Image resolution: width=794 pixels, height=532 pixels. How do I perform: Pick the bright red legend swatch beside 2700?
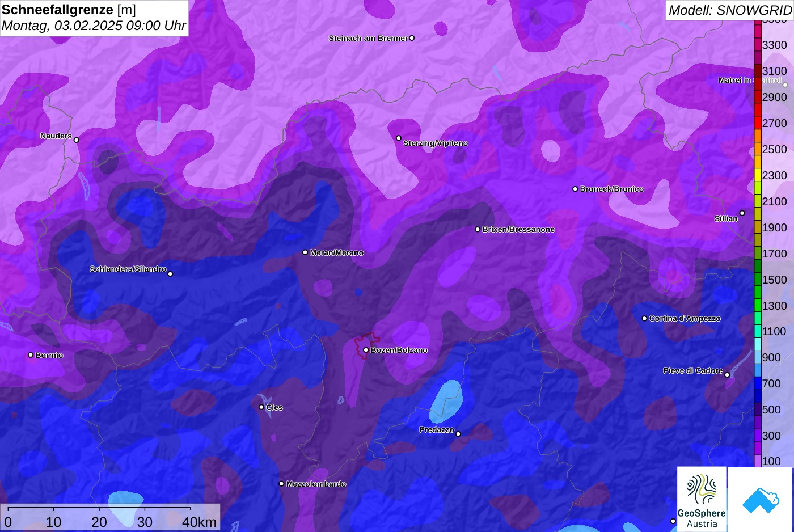757,123
